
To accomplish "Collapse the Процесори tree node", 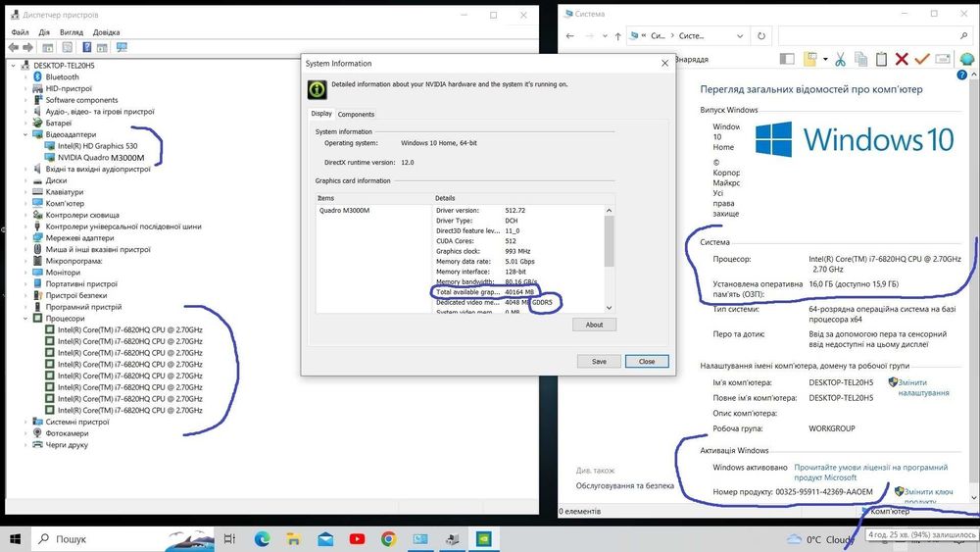I will 25,319.
